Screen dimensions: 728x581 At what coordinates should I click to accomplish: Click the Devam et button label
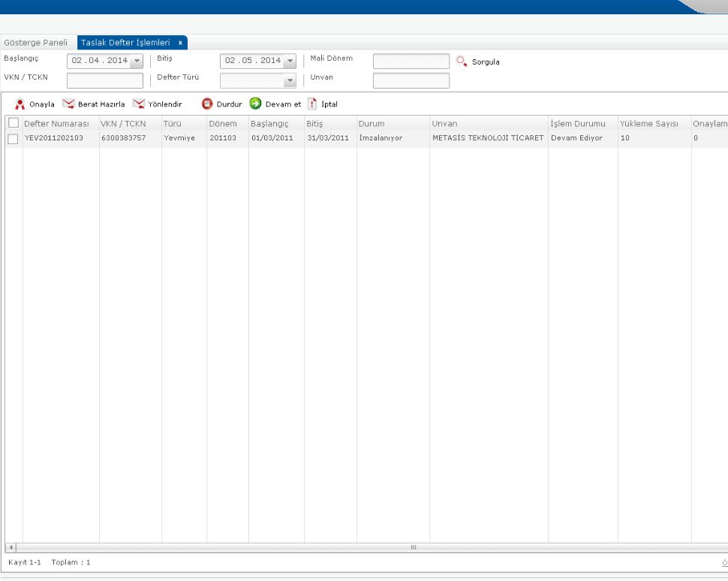(x=283, y=104)
